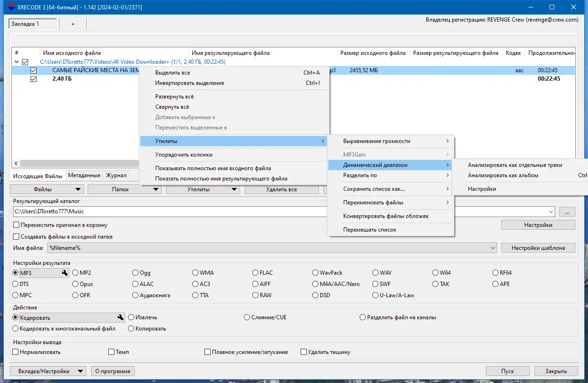The width and height of the screenshot is (588, 383).
Task: Collapse the source folder tree row
Action: pos(17,62)
